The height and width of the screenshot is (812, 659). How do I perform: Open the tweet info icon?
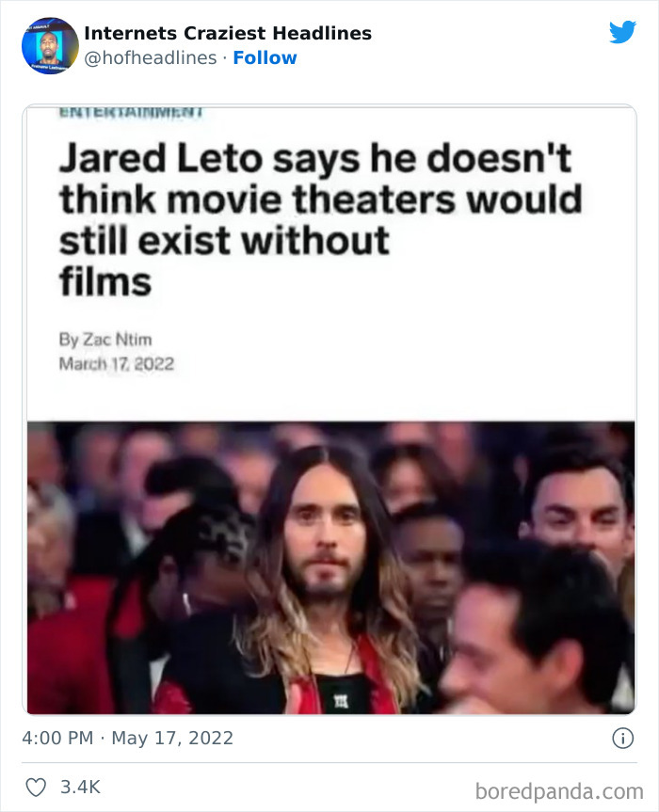tap(622, 738)
